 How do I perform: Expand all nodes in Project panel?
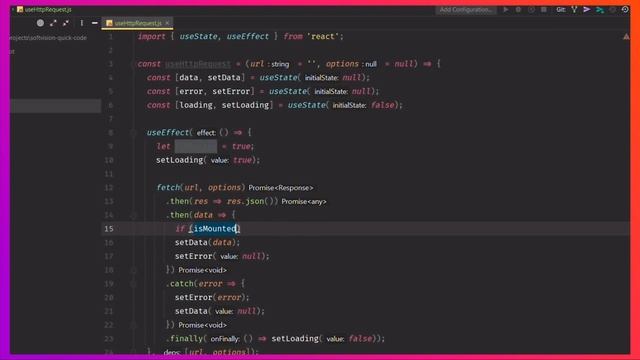[53, 23]
